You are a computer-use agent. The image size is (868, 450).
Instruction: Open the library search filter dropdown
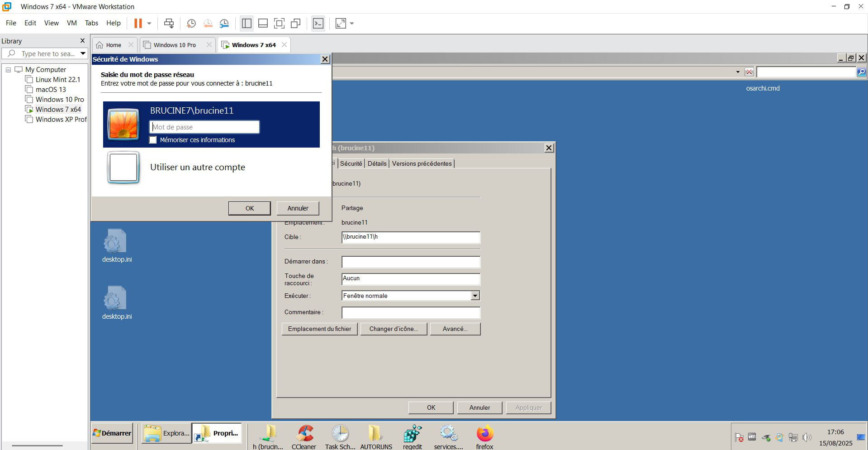(83, 53)
